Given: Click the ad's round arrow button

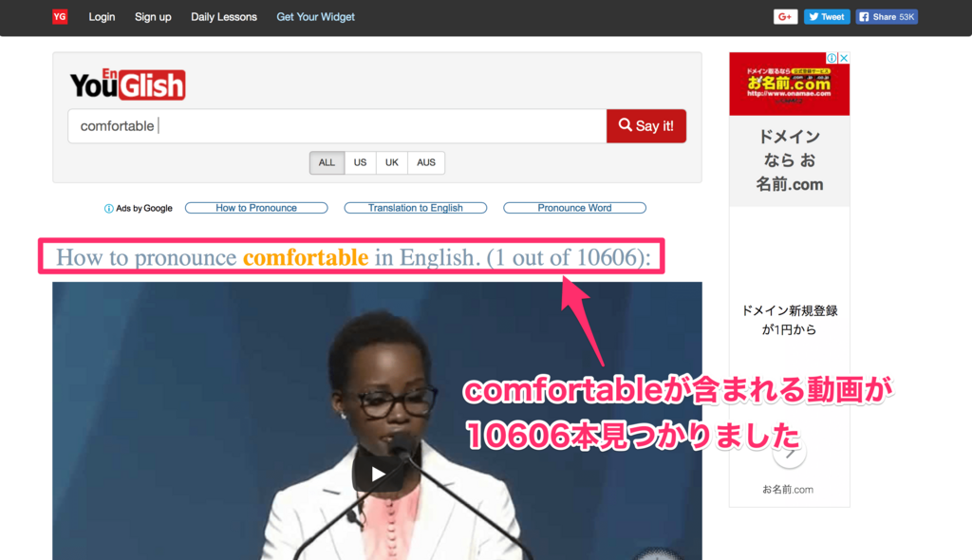Looking at the screenshot, I should 789,454.
